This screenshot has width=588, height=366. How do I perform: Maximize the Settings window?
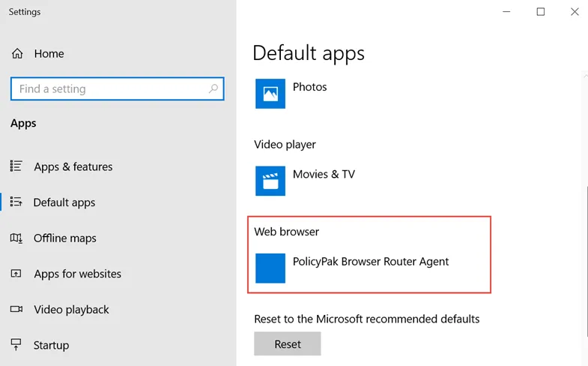540,12
